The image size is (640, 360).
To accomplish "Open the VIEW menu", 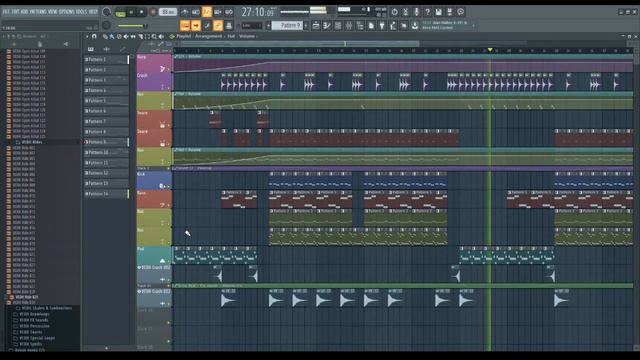I will coord(52,12).
